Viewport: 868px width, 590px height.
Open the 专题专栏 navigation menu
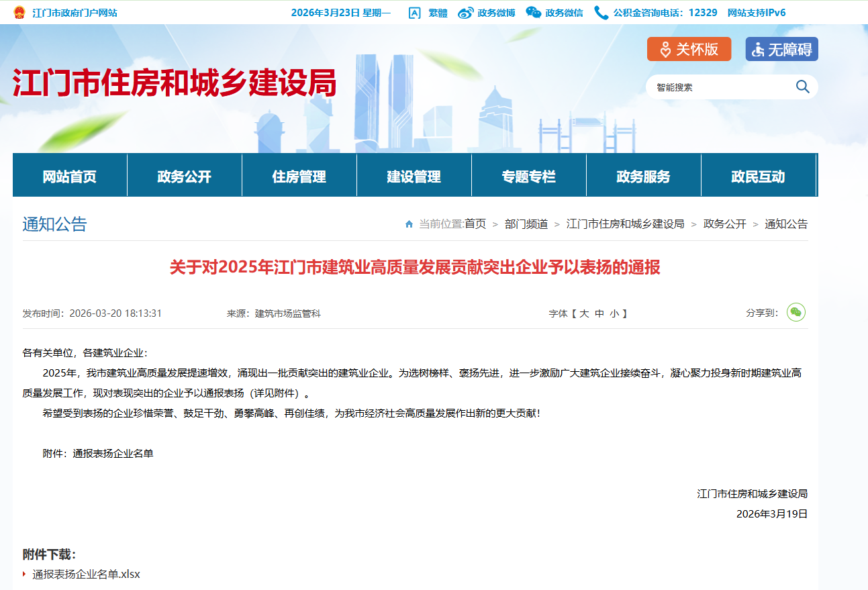pyautogui.click(x=528, y=177)
